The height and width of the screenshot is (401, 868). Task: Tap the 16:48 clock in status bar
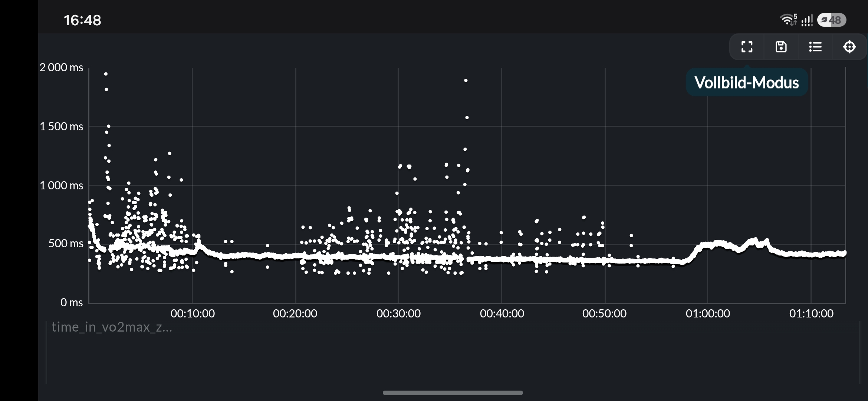point(82,20)
